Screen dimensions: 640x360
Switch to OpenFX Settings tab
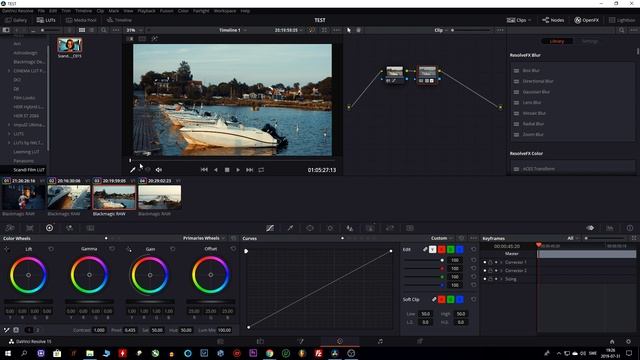589,41
